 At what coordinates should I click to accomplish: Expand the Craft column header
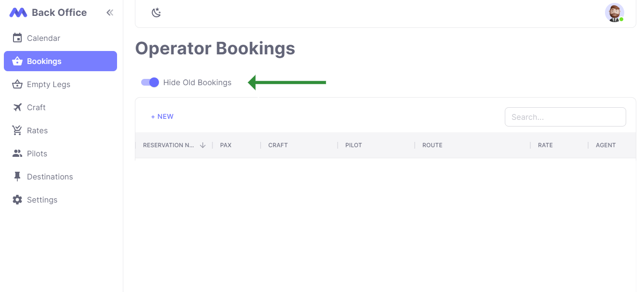[x=278, y=145]
